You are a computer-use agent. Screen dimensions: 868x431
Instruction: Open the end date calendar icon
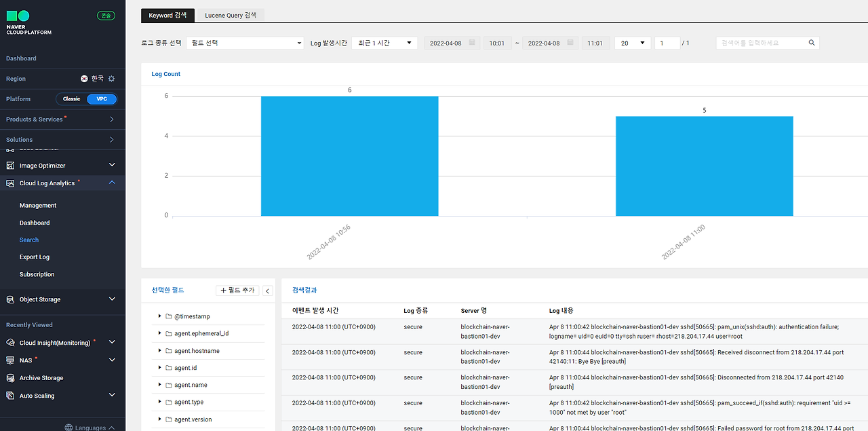570,43
